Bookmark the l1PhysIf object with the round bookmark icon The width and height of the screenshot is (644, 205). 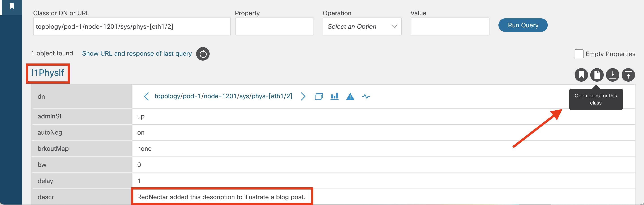point(581,75)
